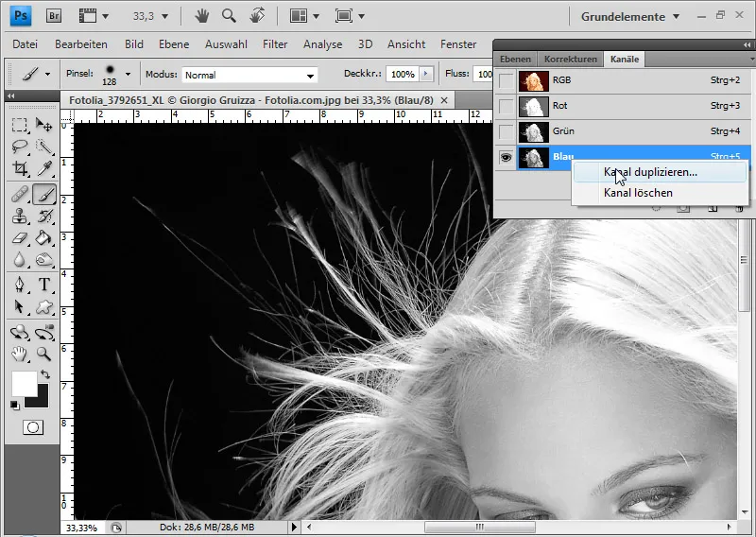The height and width of the screenshot is (537, 756).
Task: Select the History Brush tool
Action: pos(43,217)
